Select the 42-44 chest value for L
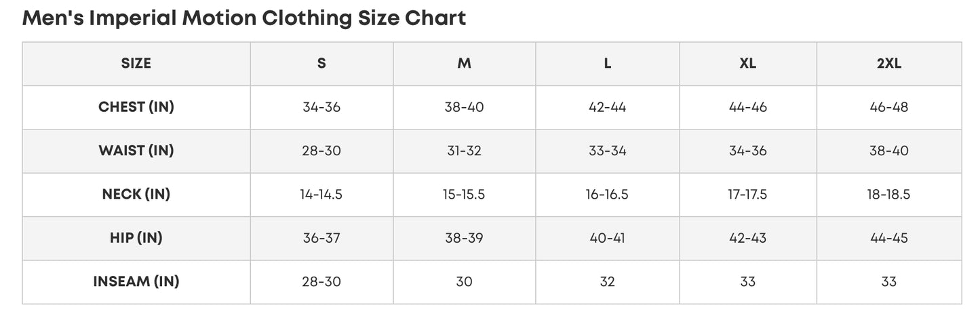Image resolution: width=980 pixels, height=318 pixels. pyautogui.click(x=608, y=107)
